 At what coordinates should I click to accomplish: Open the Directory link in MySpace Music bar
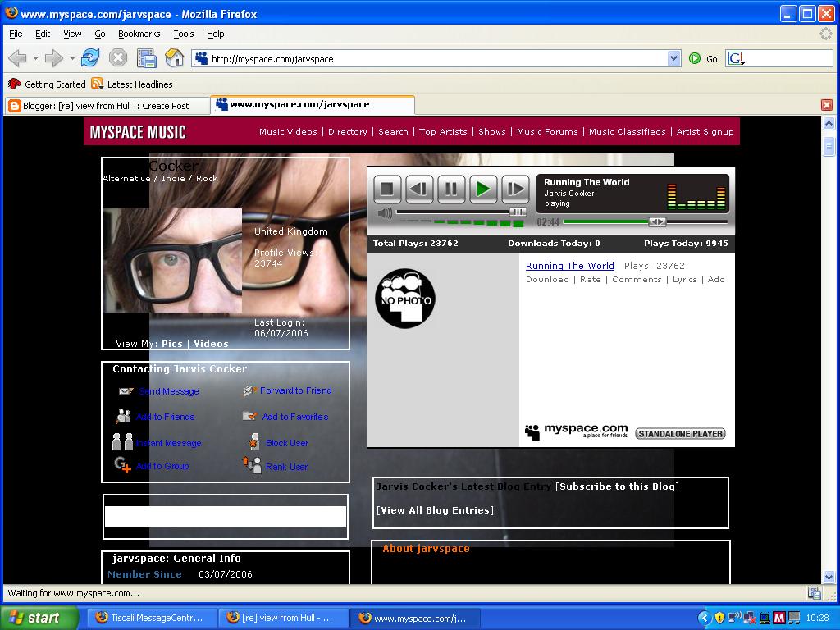tap(348, 132)
